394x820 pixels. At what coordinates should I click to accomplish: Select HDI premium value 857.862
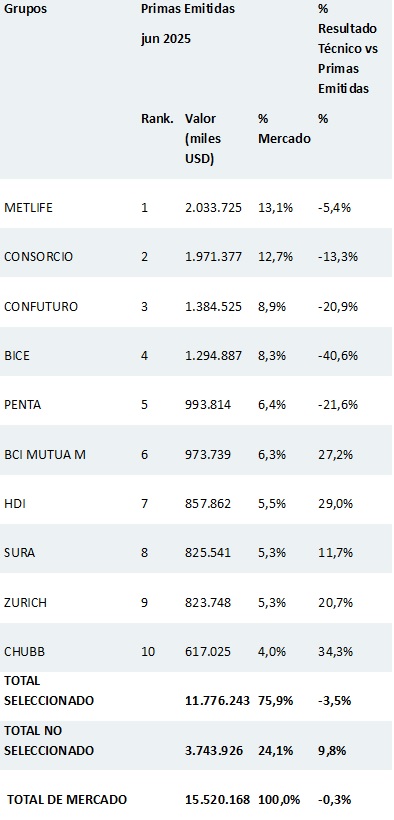click(x=208, y=504)
